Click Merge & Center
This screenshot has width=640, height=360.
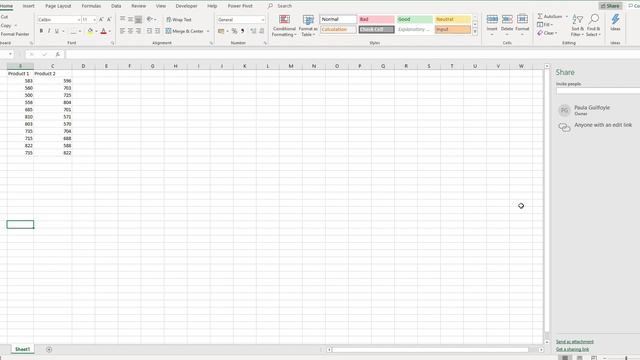click(x=184, y=31)
